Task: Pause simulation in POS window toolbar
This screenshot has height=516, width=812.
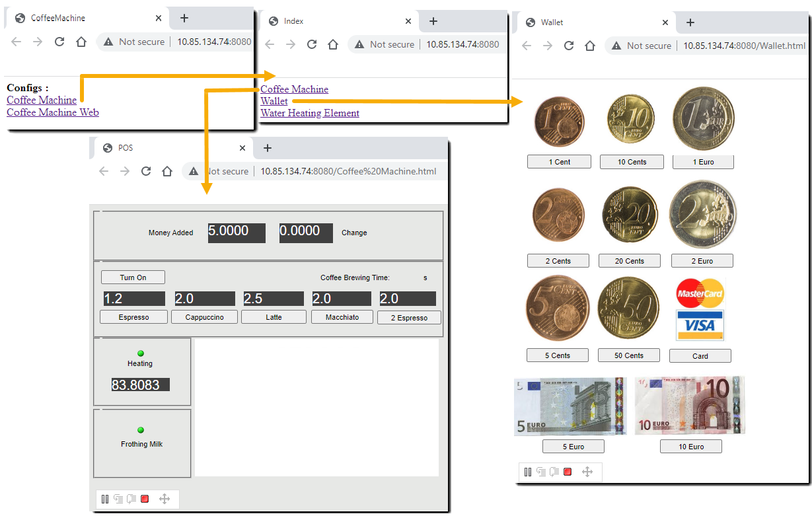Action: click(x=104, y=499)
